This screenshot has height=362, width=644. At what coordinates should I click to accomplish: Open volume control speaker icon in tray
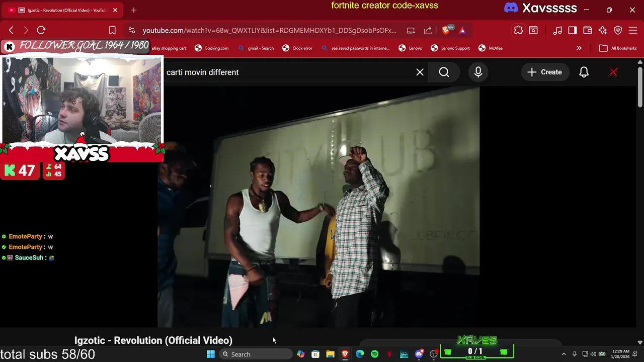point(593,354)
